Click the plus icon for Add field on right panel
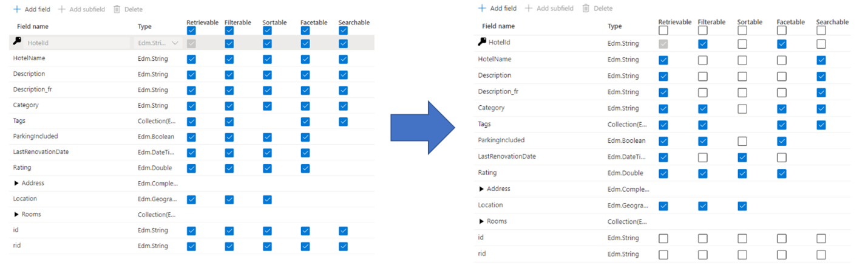The height and width of the screenshot is (270, 868). click(482, 9)
